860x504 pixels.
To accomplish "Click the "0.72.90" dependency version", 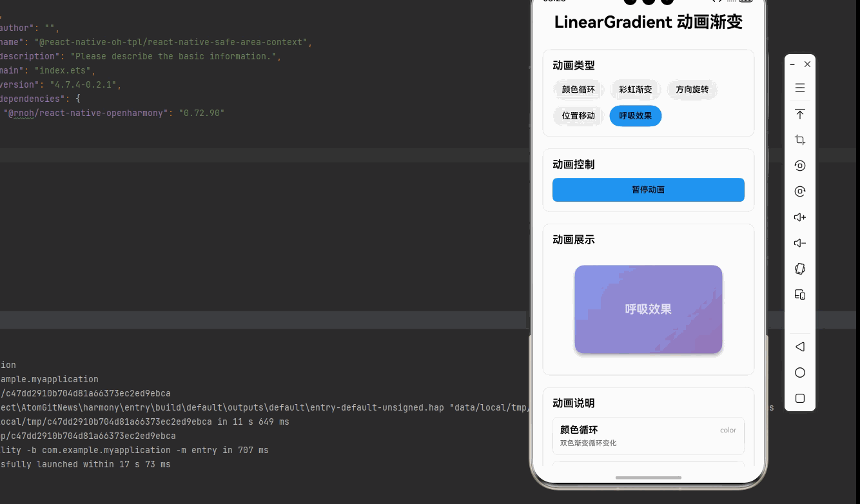I will click(201, 113).
